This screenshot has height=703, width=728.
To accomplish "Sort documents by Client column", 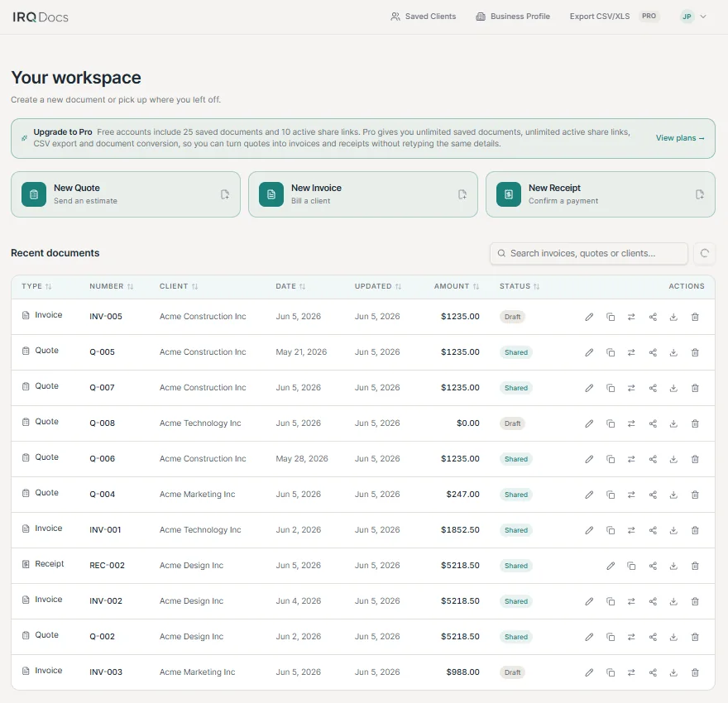I will (179, 286).
